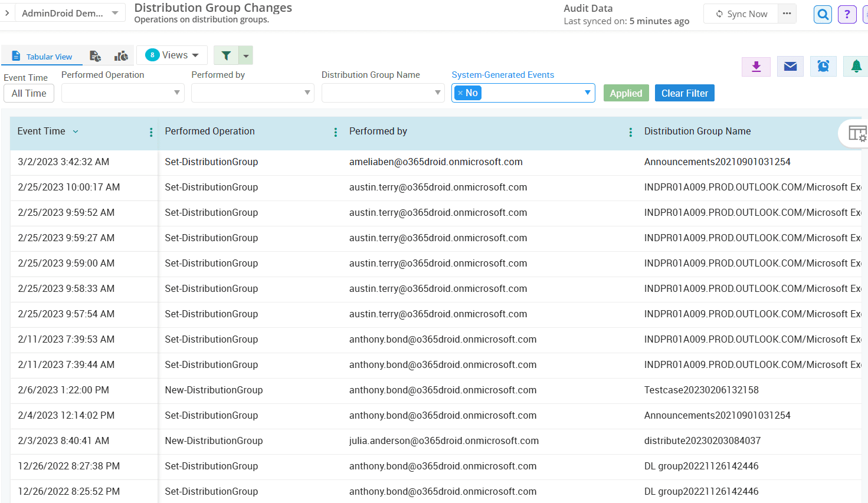Select the export document icon beside Tabular View
The height and width of the screenshot is (503, 868).
(x=95, y=55)
